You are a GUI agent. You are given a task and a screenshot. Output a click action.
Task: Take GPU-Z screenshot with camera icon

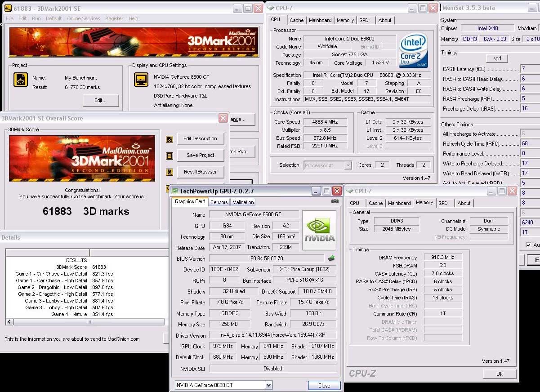tap(335, 201)
